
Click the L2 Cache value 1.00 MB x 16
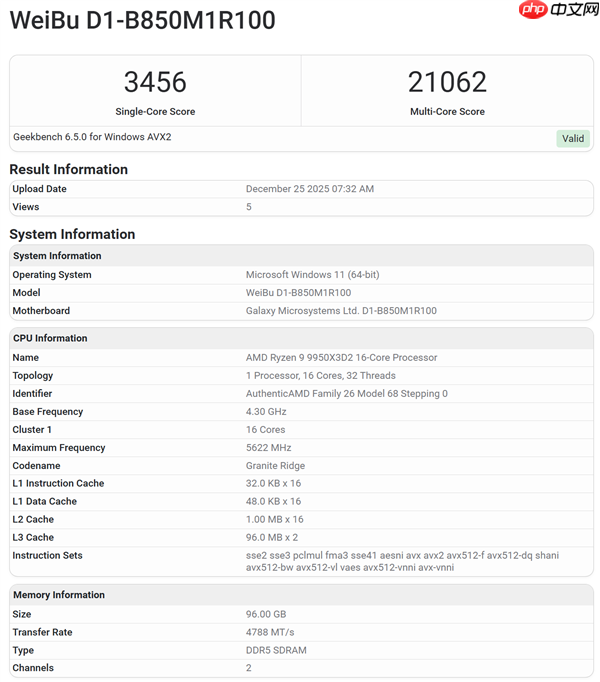[x=275, y=519]
